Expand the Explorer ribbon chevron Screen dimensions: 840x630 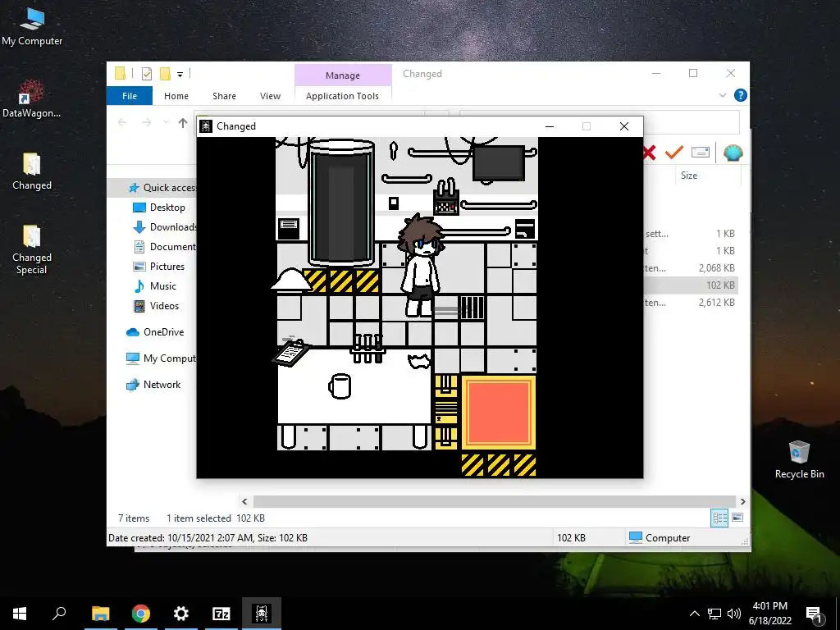pyautogui.click(x=723, y=95)
